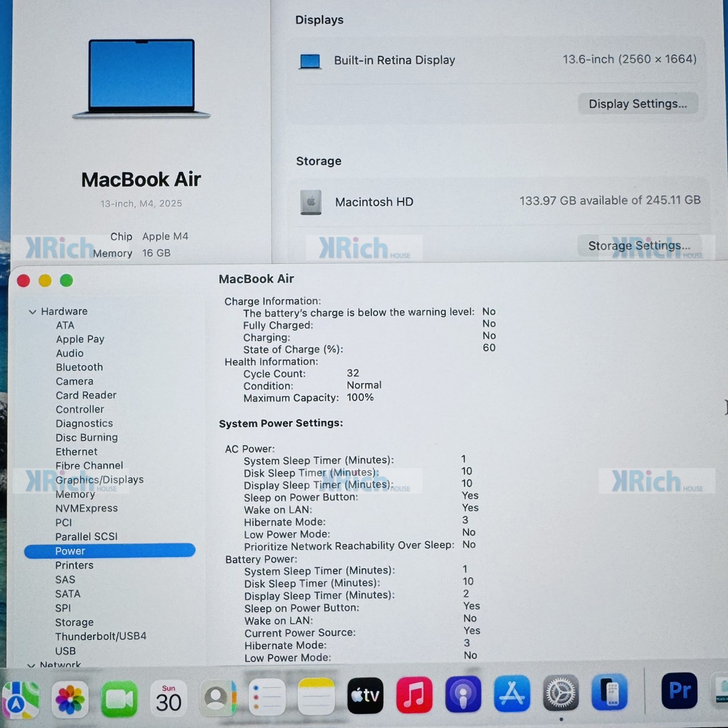Select PCI in the Hardware list
Screen dimensions: 728x728
[x=63, y=523]
